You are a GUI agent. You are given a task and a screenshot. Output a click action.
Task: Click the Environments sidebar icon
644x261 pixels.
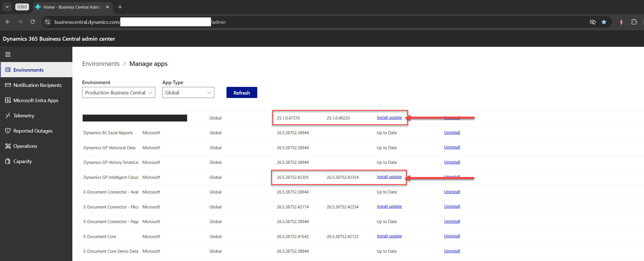(x=8, y=70)
